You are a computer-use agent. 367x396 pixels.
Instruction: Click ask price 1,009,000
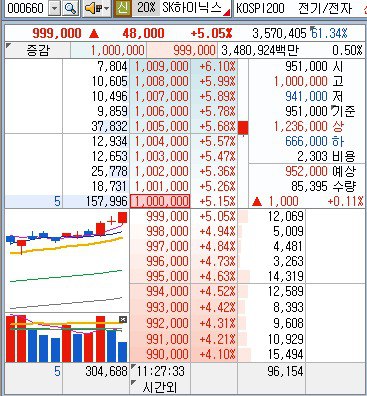161,67
